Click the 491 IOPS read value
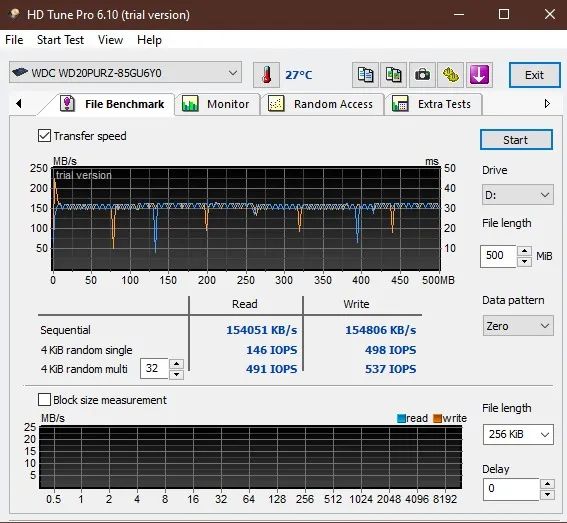 click(272, 369)
